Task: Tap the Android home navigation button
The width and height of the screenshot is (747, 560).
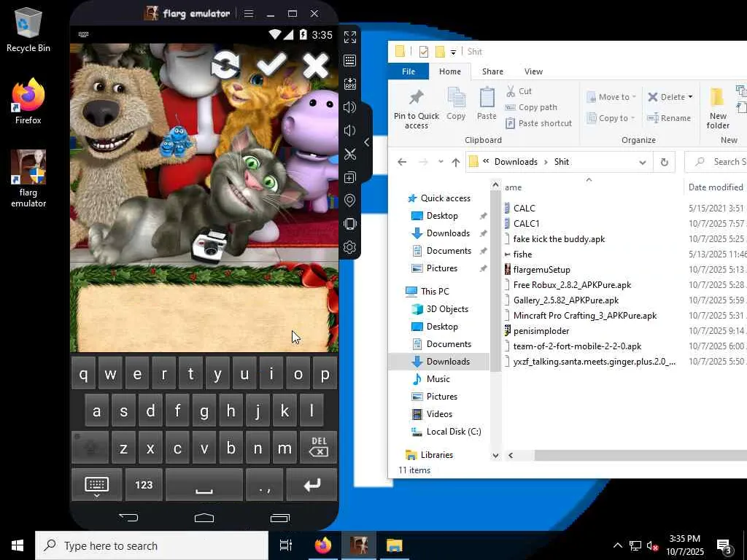Action: click(204, 518)
